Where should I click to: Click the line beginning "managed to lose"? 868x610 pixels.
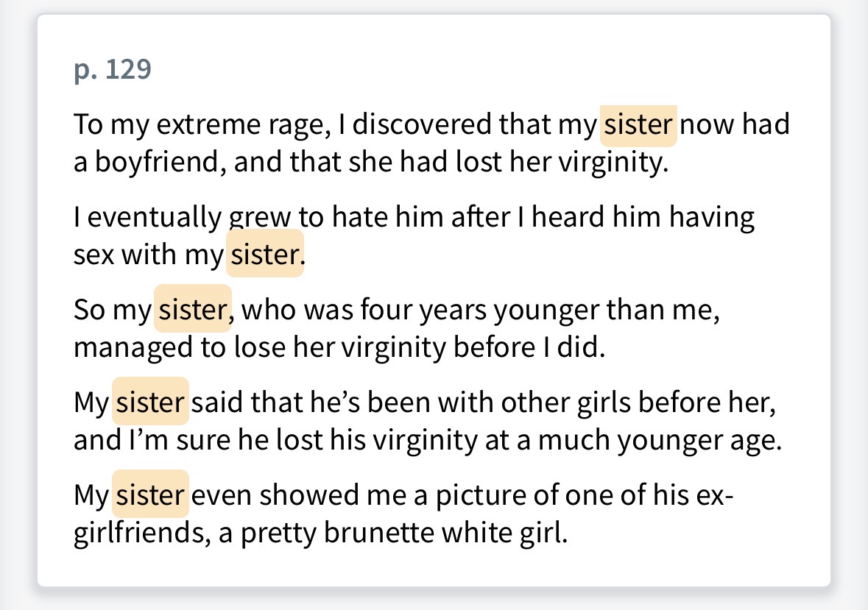(x=339, y=347)
